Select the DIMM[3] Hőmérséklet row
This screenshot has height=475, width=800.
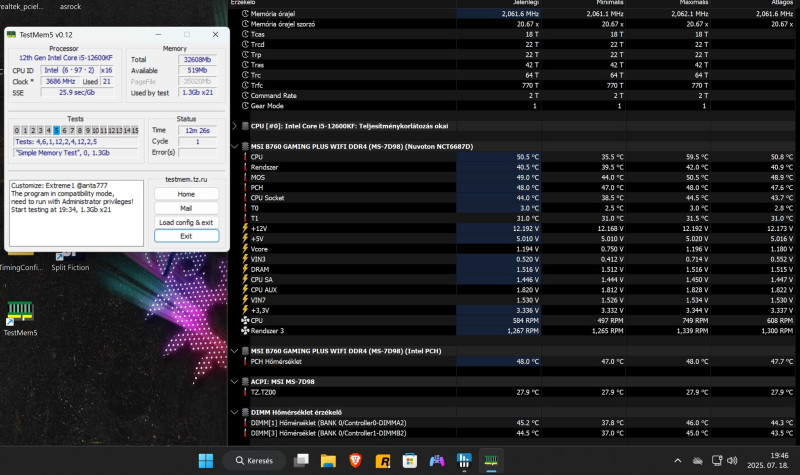click(514, 433)
